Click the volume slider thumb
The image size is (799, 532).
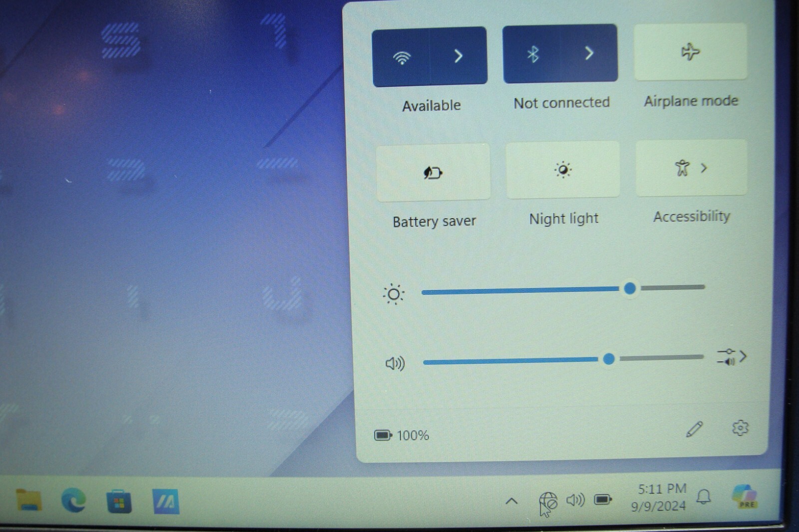pos(609,359)
